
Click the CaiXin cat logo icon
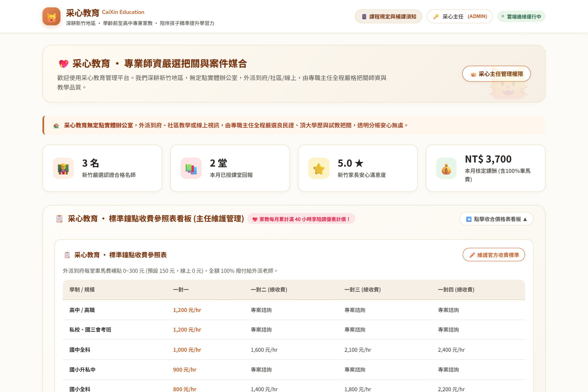click(x=51, y=16)
